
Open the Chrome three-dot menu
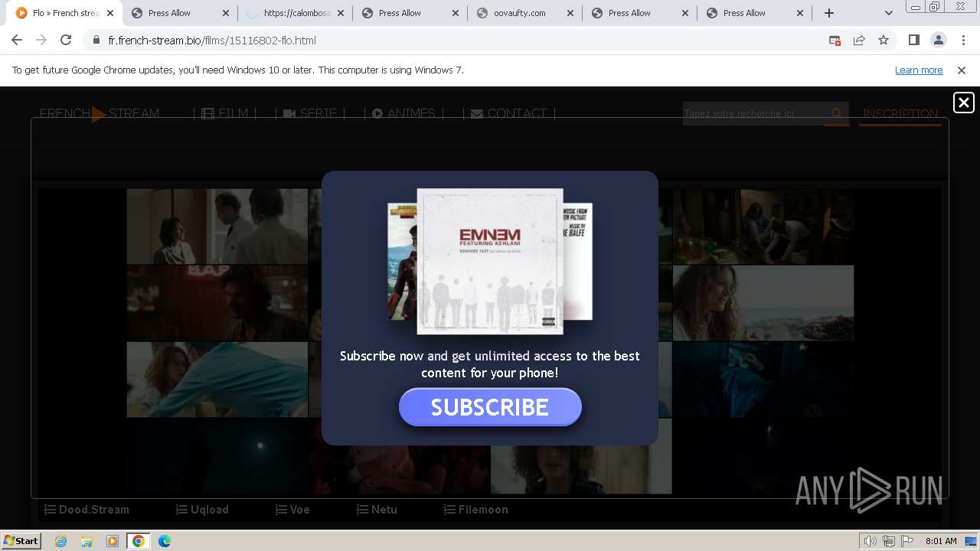pyautogui.click(x=963, y=40)
